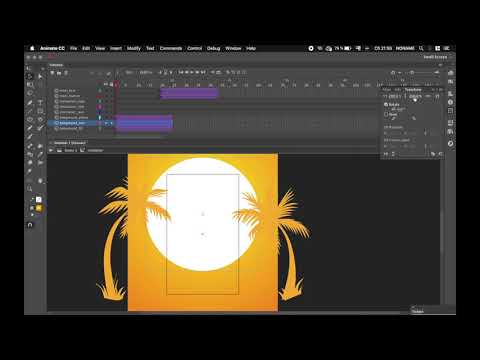
Task: Click the lock column header icon
Action: [111, 84]
